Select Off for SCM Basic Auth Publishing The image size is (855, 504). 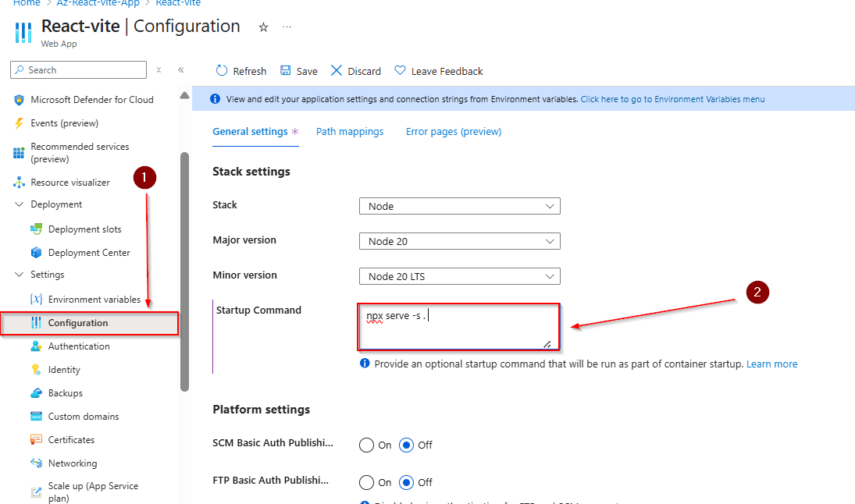[x=406, y=445]
